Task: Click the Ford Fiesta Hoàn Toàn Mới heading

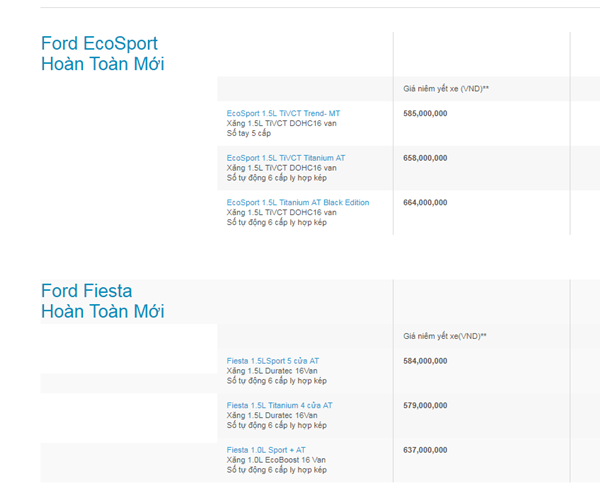Action: click(102, 301)
